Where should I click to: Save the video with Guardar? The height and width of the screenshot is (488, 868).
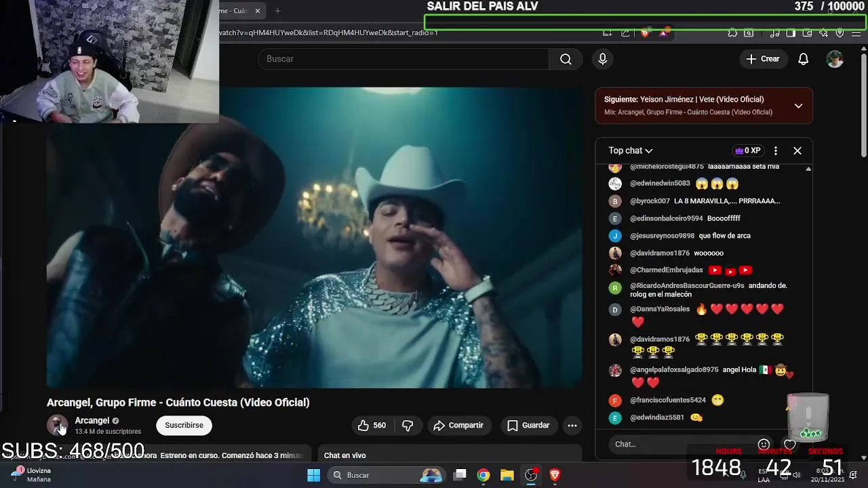528,425
